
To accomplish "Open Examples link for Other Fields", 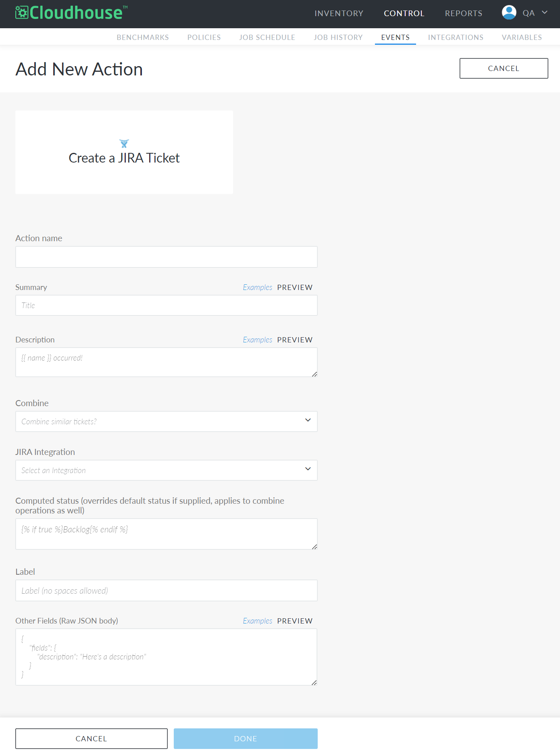I will [258, 621].
